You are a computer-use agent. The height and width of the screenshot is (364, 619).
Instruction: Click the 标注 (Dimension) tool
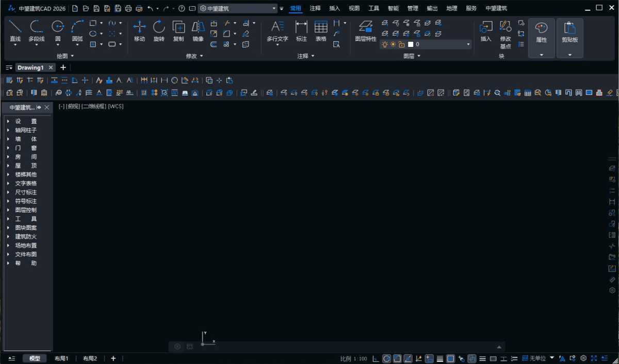coord(301,31)
